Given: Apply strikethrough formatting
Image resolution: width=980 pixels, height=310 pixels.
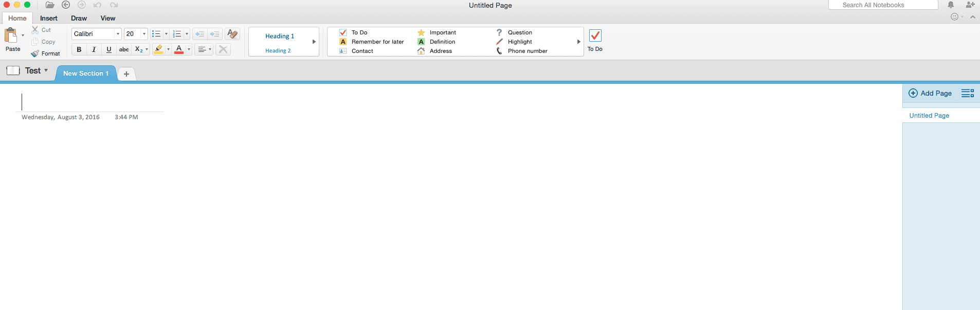Looking at the screenshot, I should click(124, 49).
